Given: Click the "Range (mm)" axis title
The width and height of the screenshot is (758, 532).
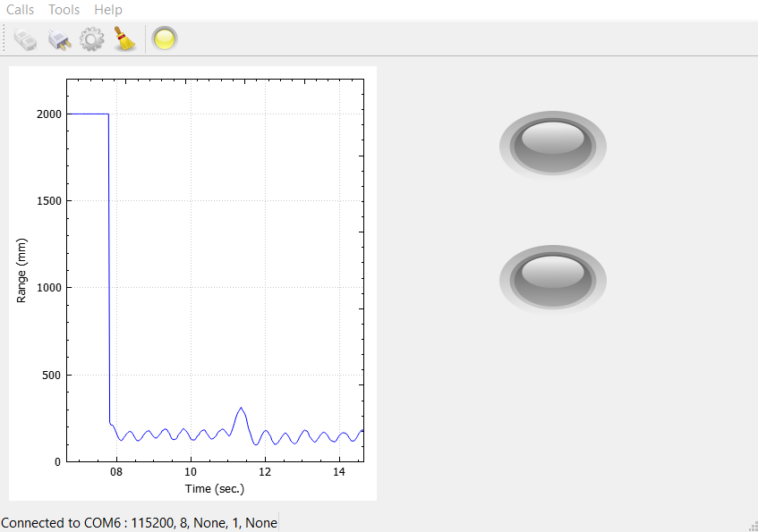Looking at the screenshot, I should 21,270.
